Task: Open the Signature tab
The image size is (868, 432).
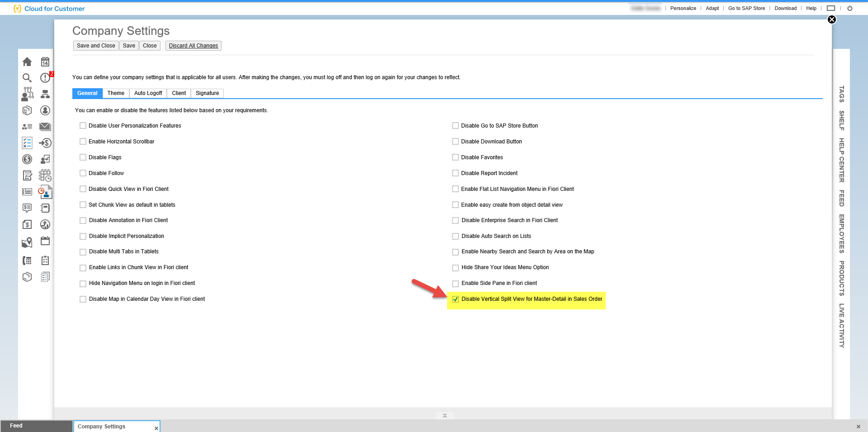Action: [208, 93]
